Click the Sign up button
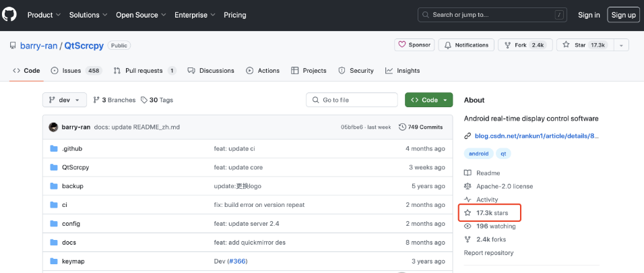This screenshot has width=644, height=273. click(623, 15)
